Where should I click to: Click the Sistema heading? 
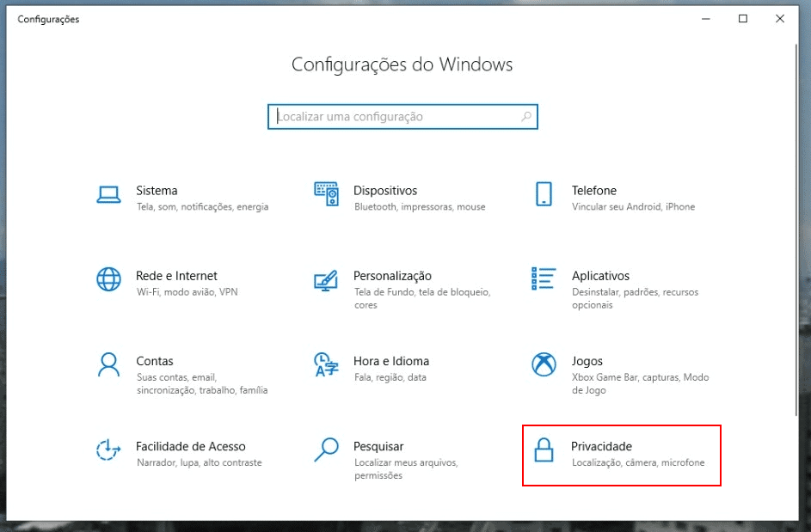pyautogui.click(x=157, y=190)
